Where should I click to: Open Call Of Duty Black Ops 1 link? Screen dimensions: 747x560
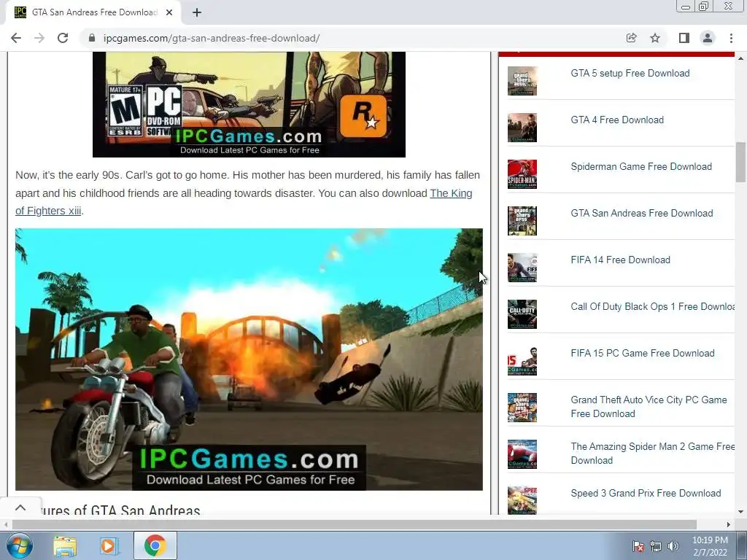[x=653, y=307]
